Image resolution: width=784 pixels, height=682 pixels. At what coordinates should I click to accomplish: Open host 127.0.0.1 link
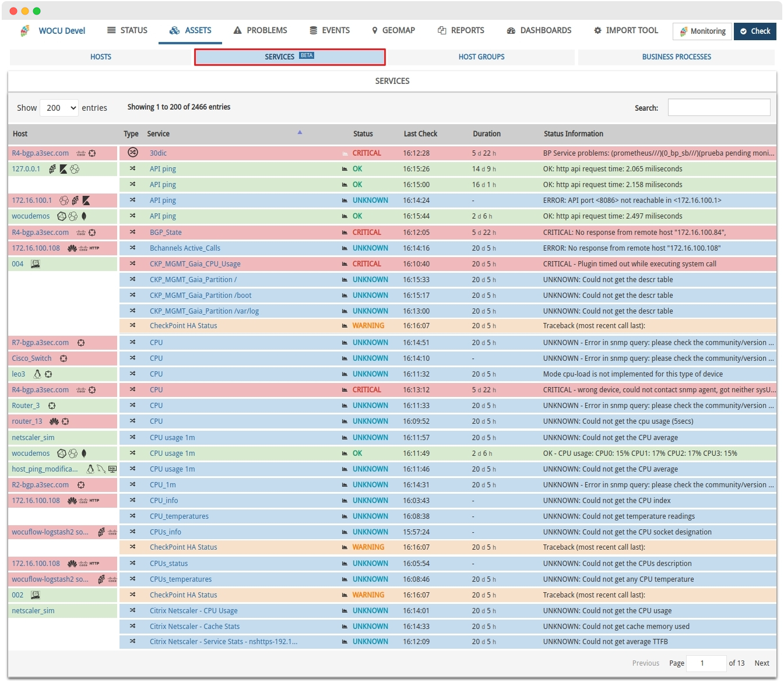(x=26, y=169)
